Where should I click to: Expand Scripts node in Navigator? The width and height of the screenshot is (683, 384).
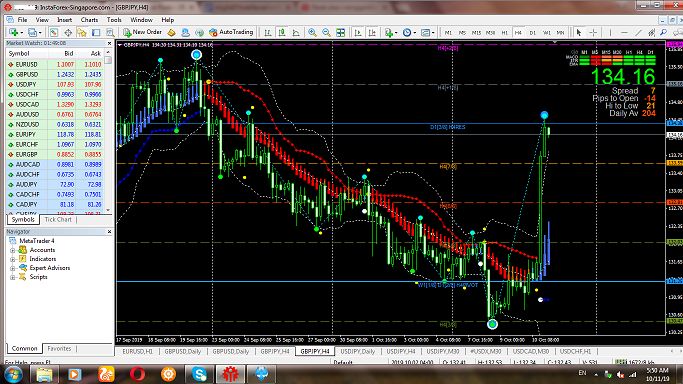point(13,277)
